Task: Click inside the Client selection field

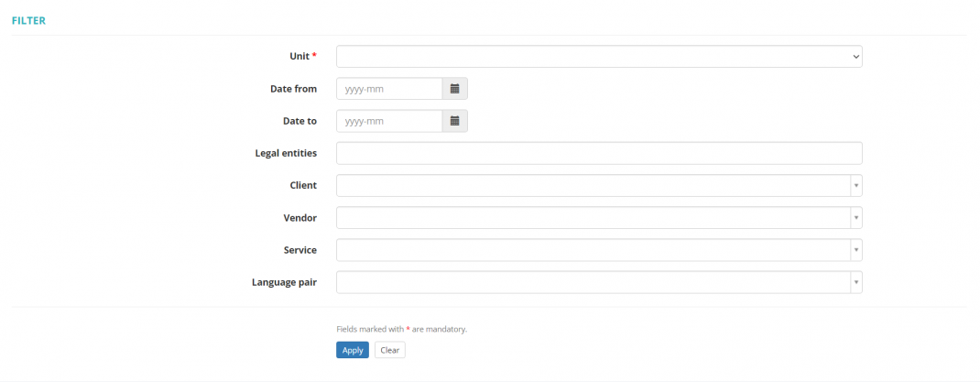Action: coord(593,186)
